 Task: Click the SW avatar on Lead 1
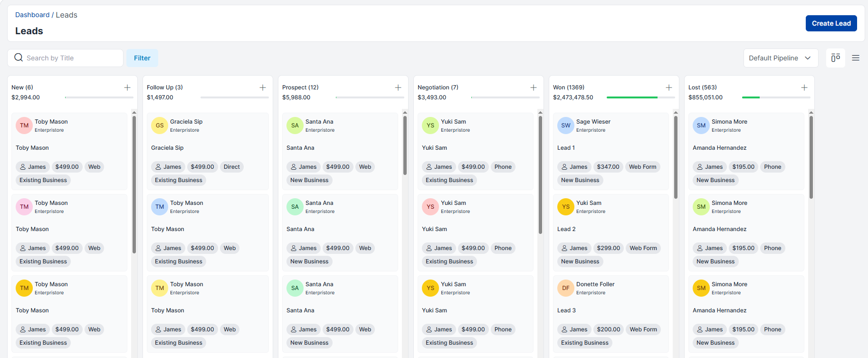click(x=565, y=126)
